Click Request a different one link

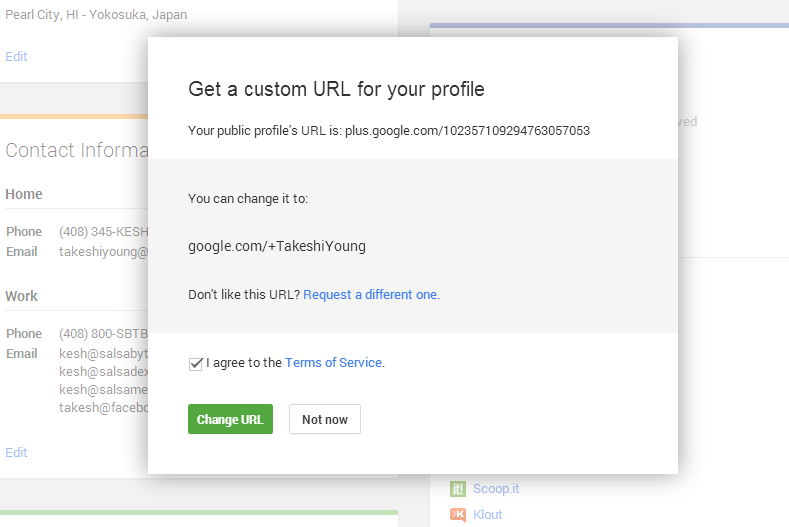(x=371, y=294)
